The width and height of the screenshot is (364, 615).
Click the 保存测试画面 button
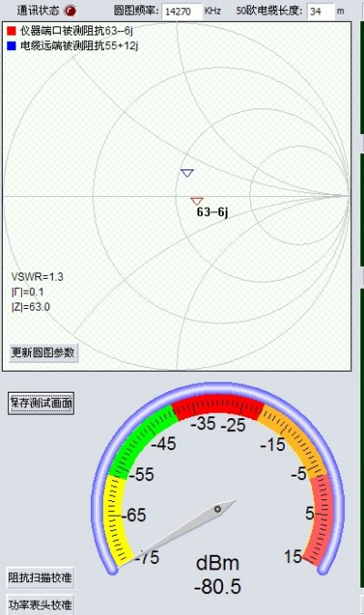(x=41, y=403)
